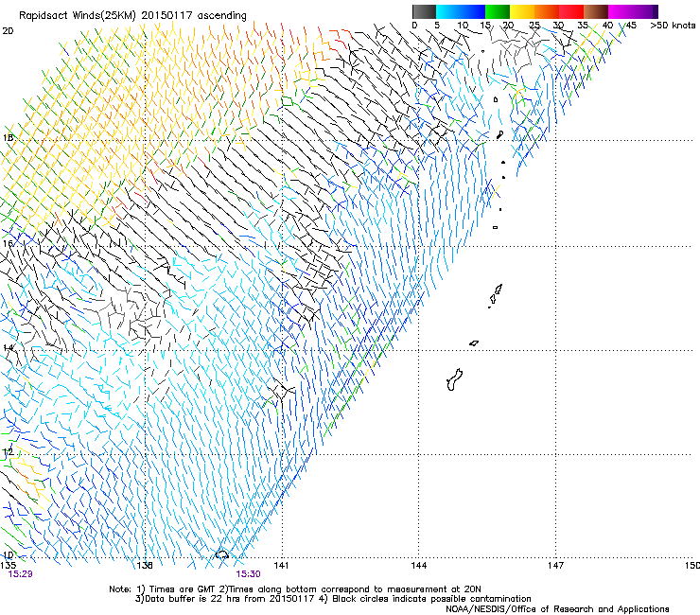
Task: Click the 'Rapidscat Winds(25KM) 20150117 ascending' title
Action: pos(132,16)
